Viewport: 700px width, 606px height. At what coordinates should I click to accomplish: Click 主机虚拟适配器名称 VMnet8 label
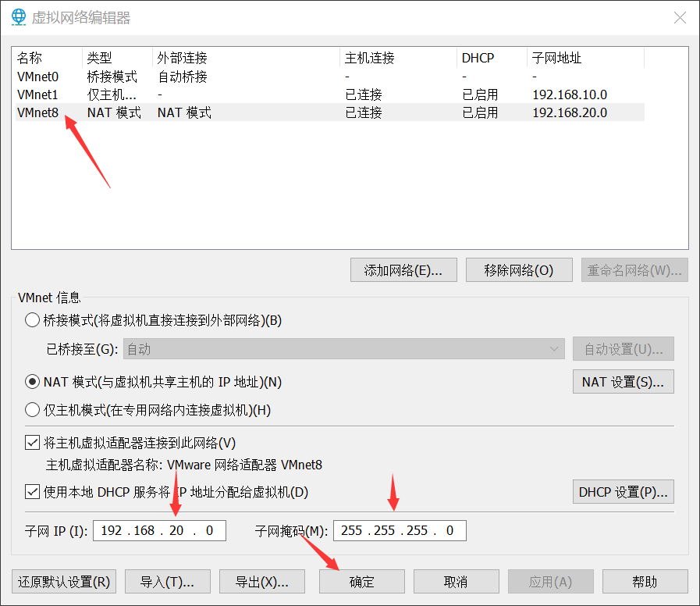point(184,465)
